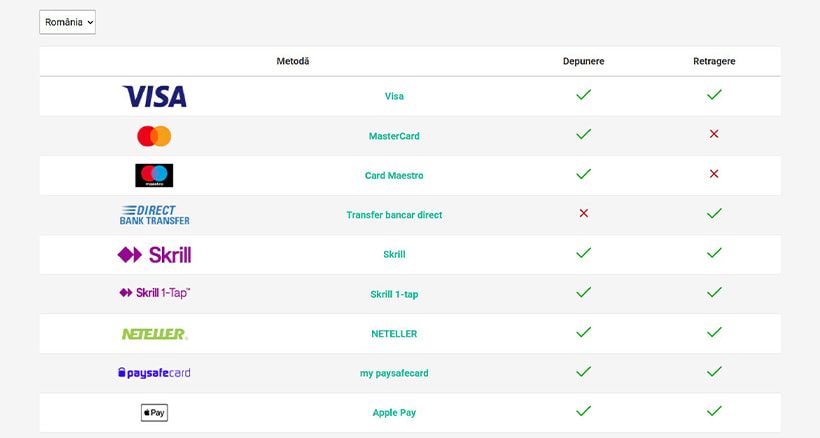Viewport: 820px width, 438px height.
Task: Click Card Maestro deposit checkmark
Action: 584,174
